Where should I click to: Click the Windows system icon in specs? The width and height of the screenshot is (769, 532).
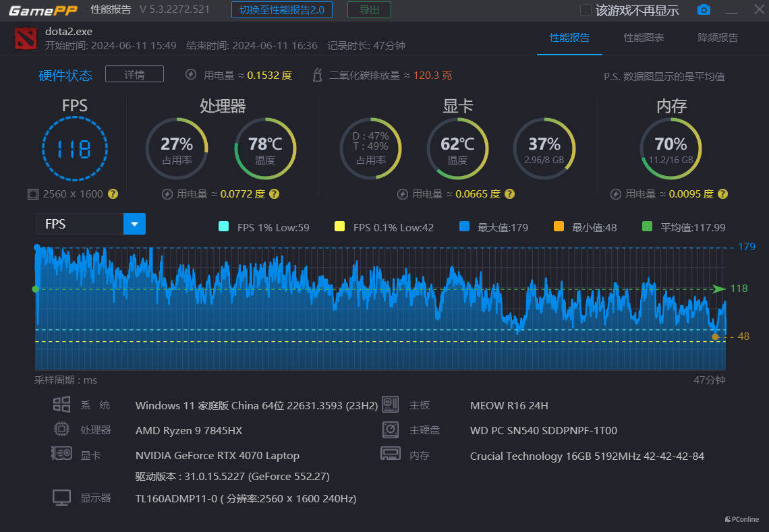[62, 405]
